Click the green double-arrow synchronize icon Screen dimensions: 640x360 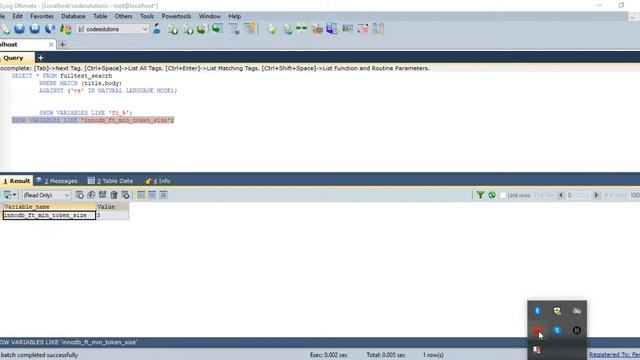(302, 29)
